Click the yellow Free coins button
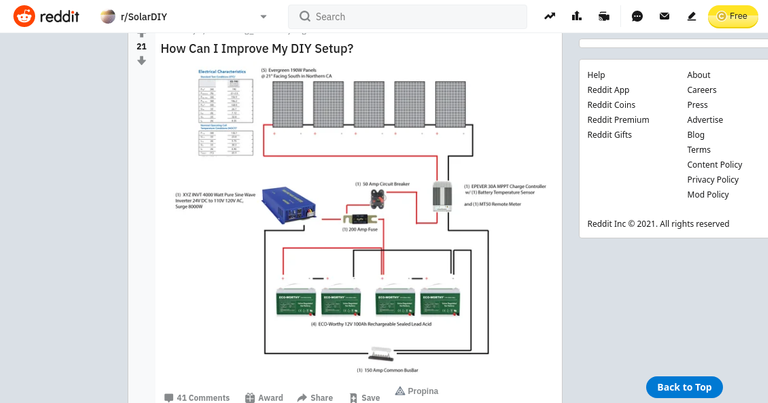This screenshot has width=768, height=403. click(733, 16)
